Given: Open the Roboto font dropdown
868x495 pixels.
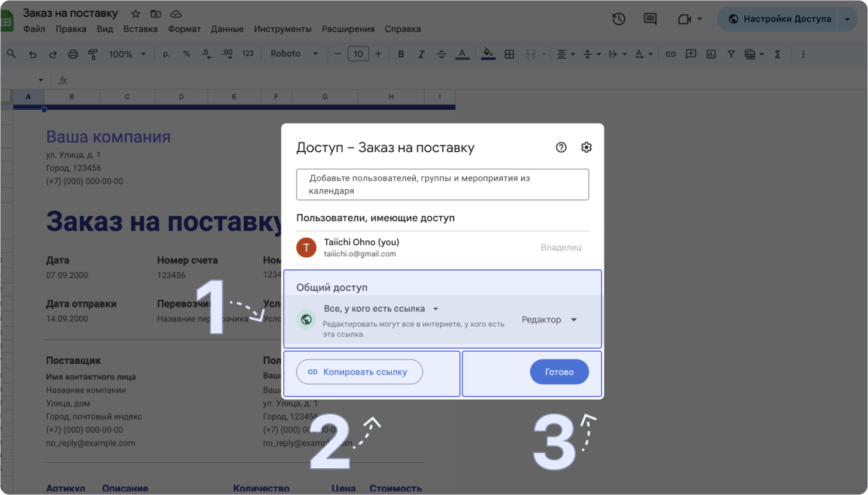Looking at the screenshot, I should coord(294,54).
